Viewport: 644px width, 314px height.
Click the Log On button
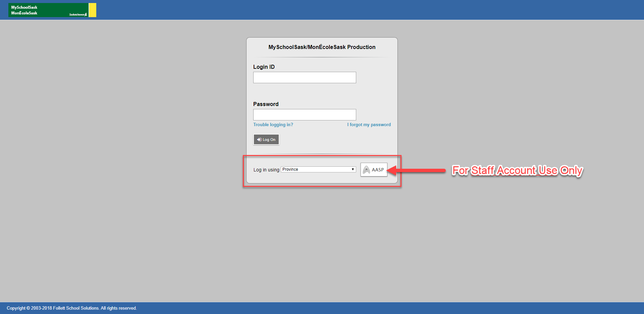[266, 140]
